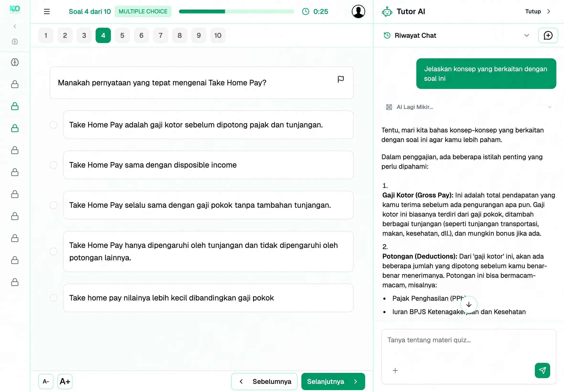
Task: Collapse the sidebar with the left chevron
Action: (x=15, y=26)
